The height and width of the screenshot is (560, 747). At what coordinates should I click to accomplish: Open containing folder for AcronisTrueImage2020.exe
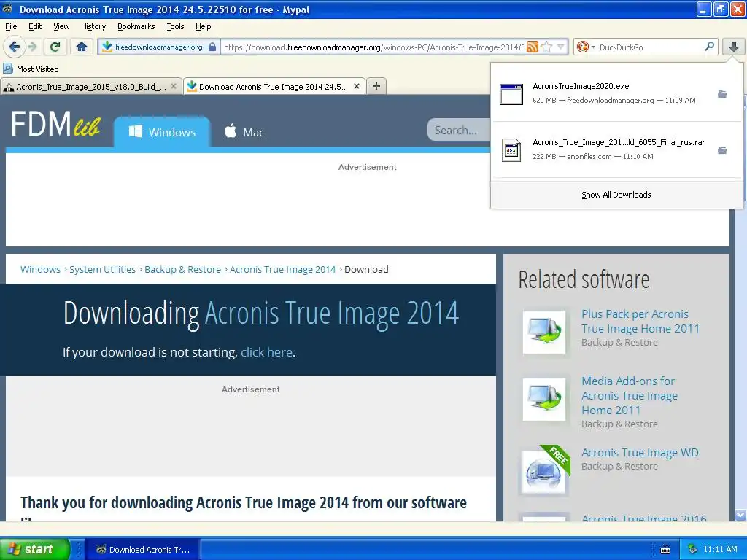pyautogui.click(x=722, y=94)
